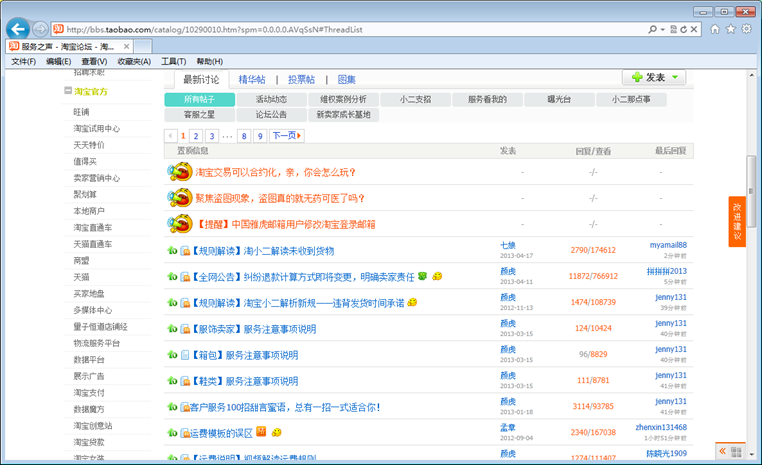Open browser tools gear icon
The height and width of the screenshot is (465, 762).
[746, 29]
